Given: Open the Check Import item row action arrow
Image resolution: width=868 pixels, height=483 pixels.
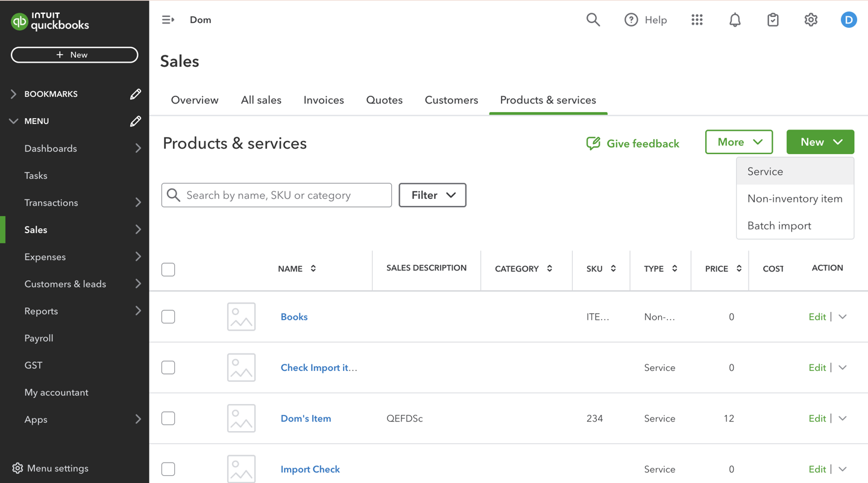Looking at the screenshot, I should pos(843,367).
